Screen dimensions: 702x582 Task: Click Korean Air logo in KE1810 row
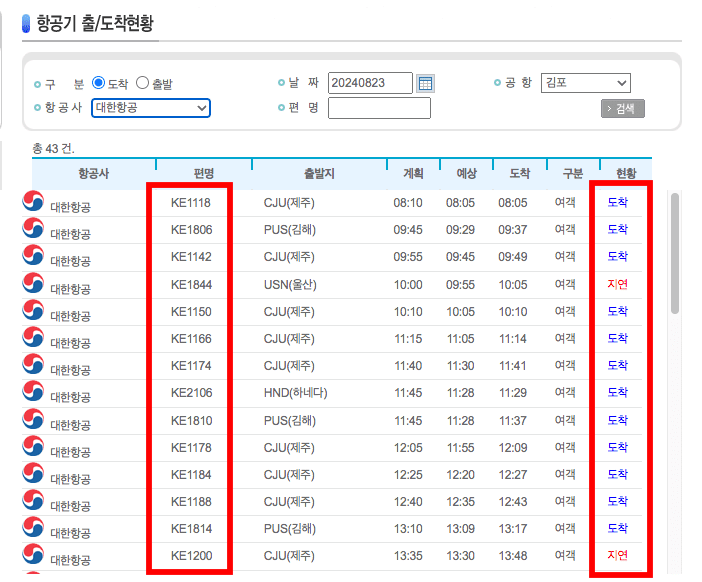[33, 419]
